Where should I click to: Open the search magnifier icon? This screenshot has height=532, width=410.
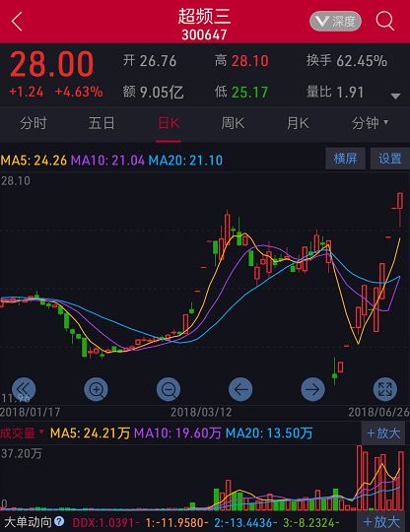tap(385, 21)
